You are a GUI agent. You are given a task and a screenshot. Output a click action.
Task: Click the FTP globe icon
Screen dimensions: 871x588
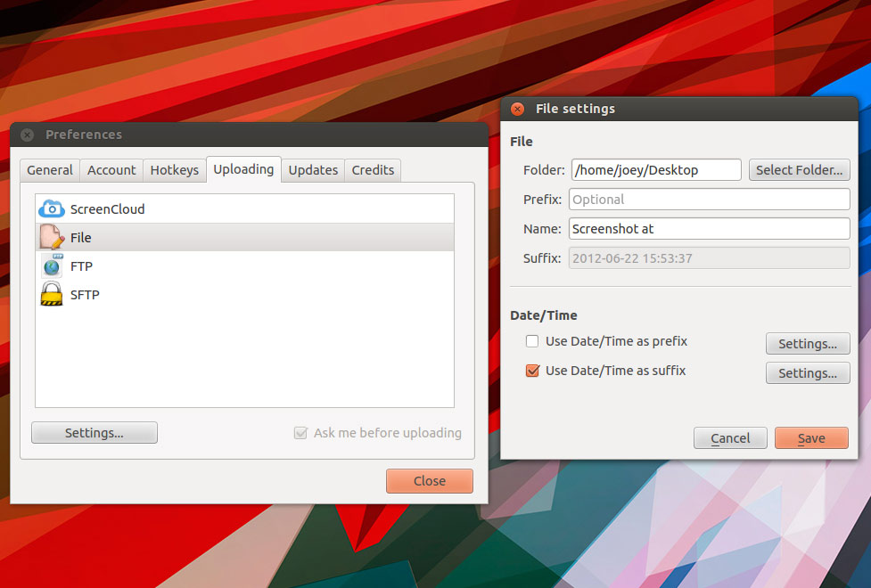[x=53, y=266]
